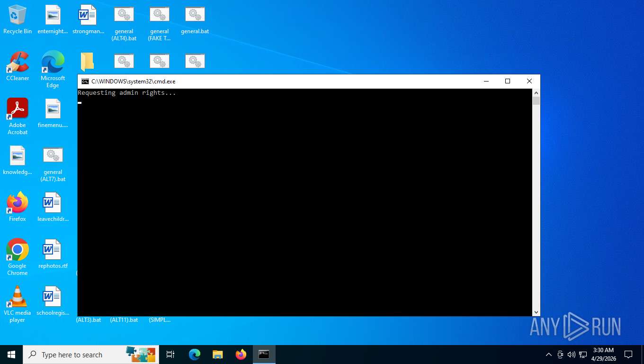Open the network status tray icon
The height and width of the screenshot is (364, 644).
point(583,355)
